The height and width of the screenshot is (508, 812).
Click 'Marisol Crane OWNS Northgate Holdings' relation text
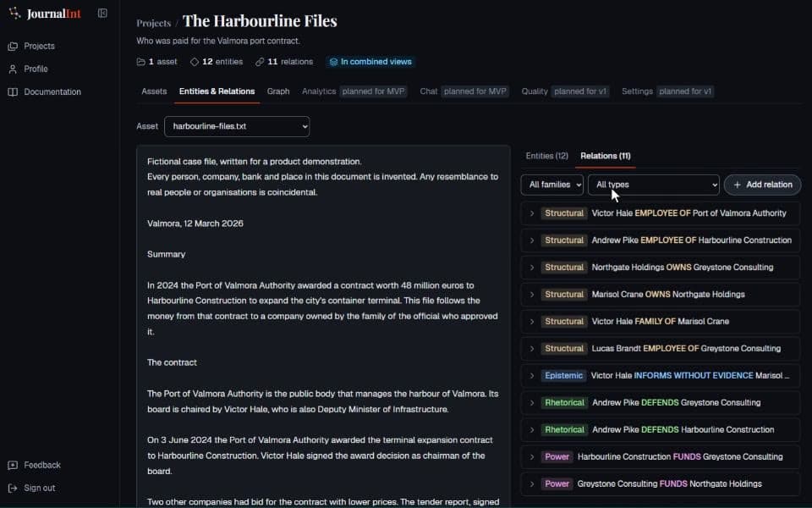[668, 295]
